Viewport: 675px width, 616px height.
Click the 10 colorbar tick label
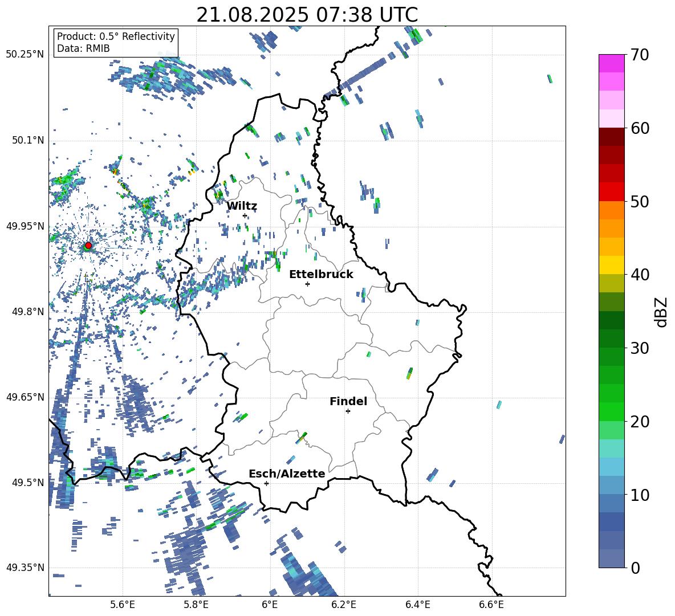(640, 495)
